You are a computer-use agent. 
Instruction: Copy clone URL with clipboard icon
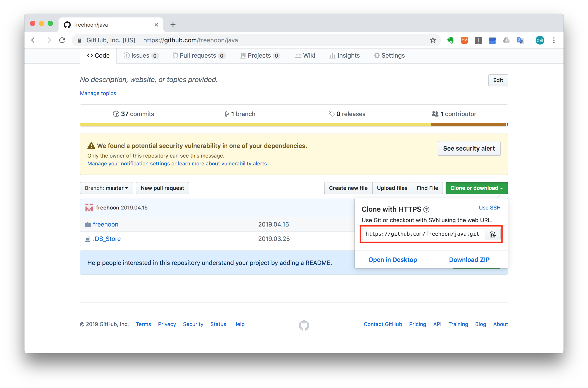tap(492, 234)
